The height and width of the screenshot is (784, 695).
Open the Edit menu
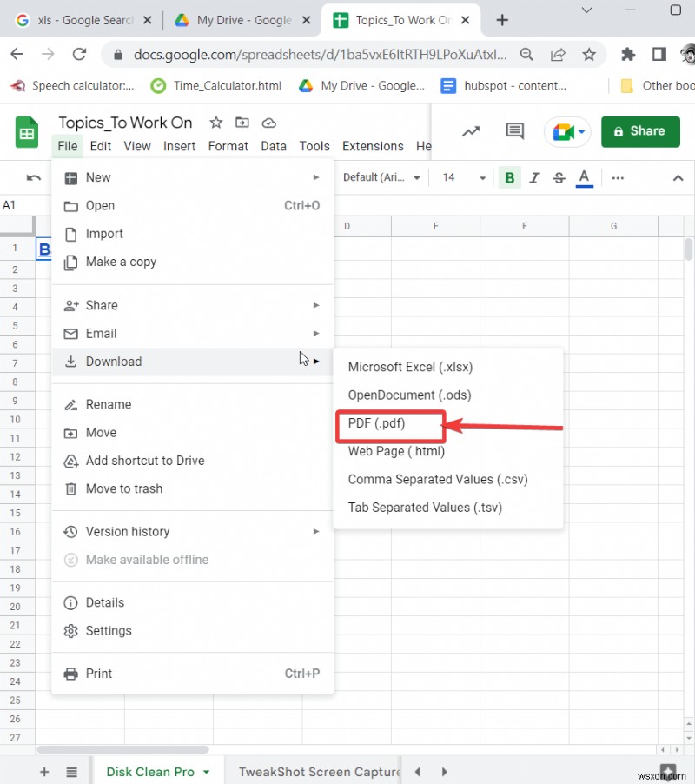click(100, 146)
